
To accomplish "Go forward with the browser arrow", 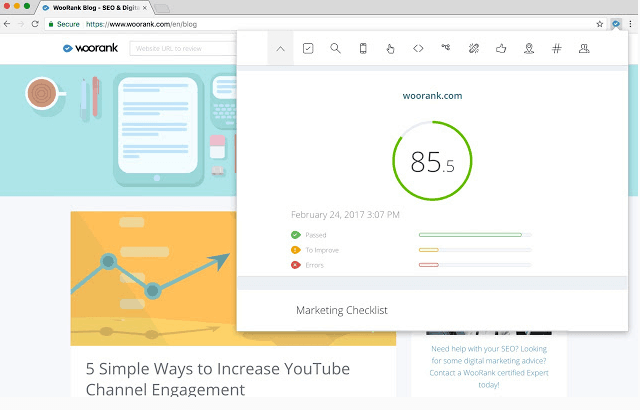I will coord(21,24).
